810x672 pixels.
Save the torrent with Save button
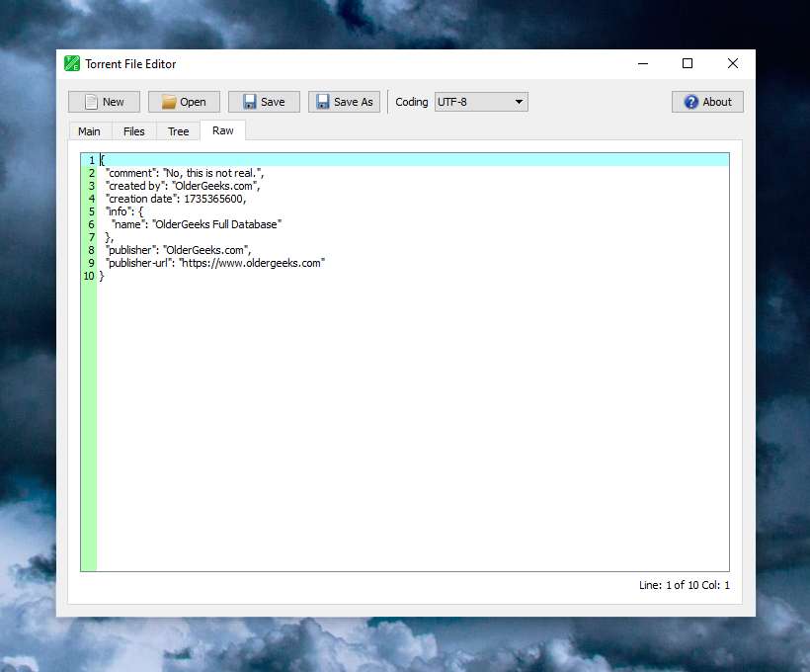pyautogui.click(x=264, y=102)
